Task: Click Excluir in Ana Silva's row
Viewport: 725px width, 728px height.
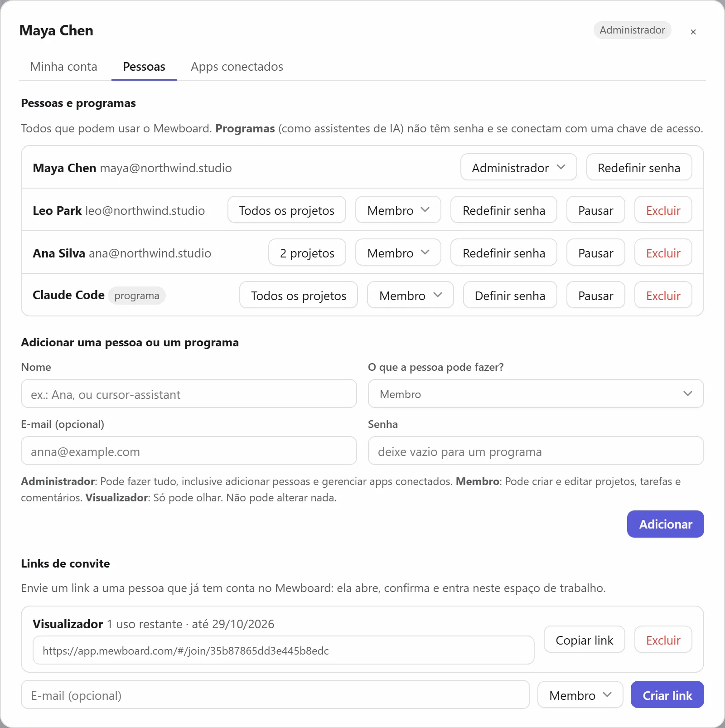Action: (663, 252)
